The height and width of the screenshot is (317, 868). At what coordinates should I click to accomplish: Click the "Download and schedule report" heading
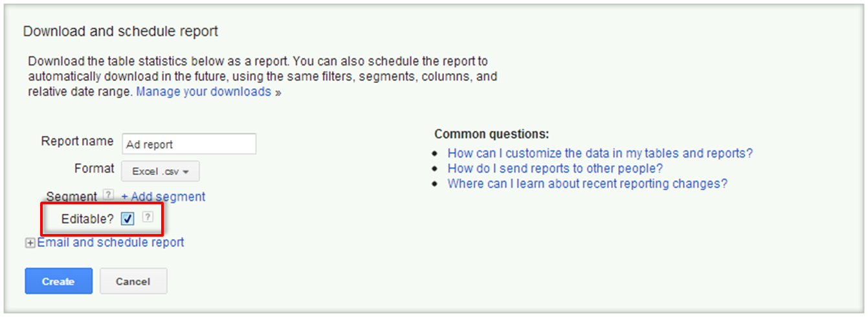pos(120,30)
